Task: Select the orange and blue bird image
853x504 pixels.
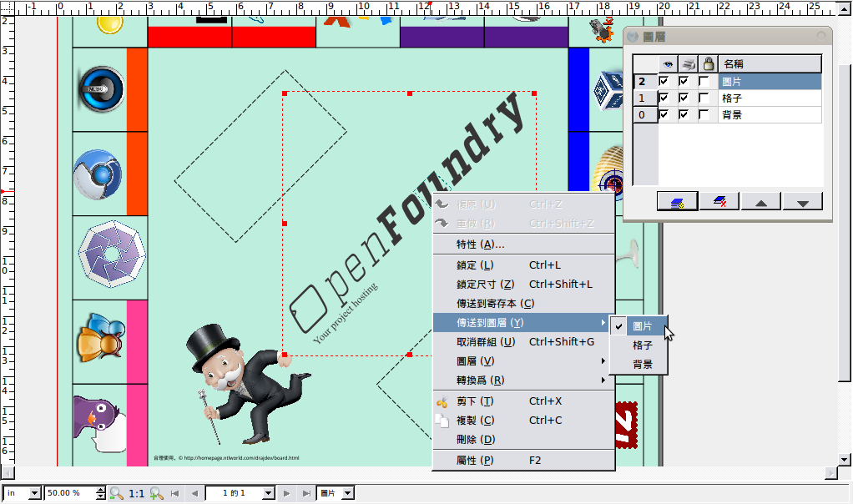Action: (x=101, y=337)
